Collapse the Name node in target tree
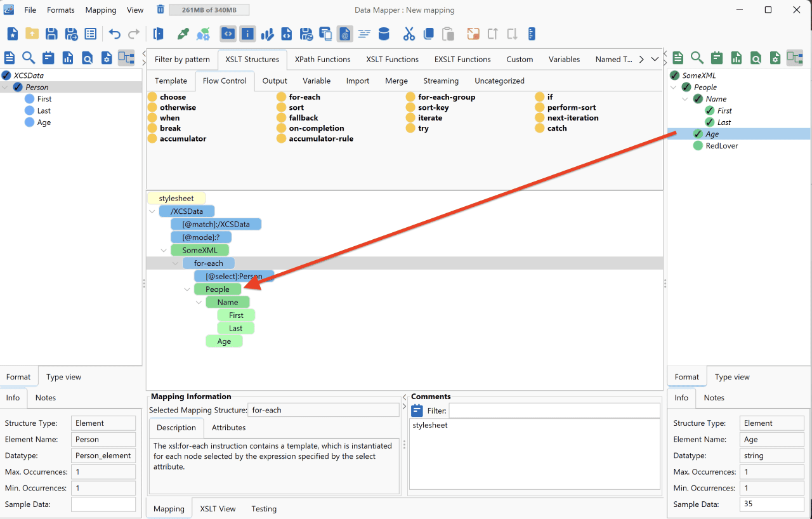Screen dimensions: 812x519 [x=685, y=99]
